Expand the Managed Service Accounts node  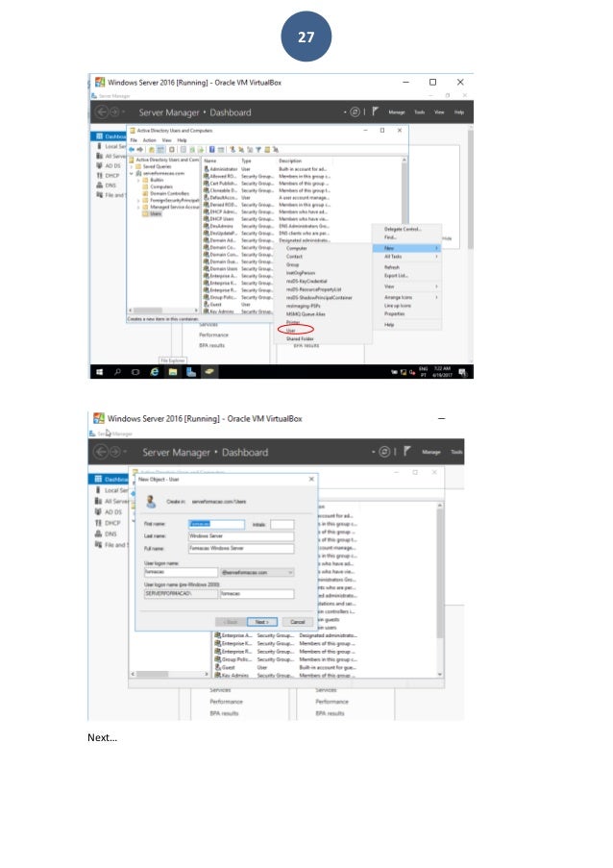click(x=138, y=207)
